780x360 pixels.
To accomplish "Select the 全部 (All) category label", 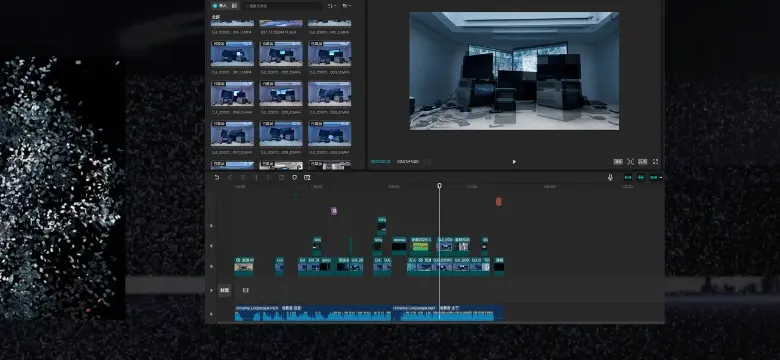I will point(215,17).
